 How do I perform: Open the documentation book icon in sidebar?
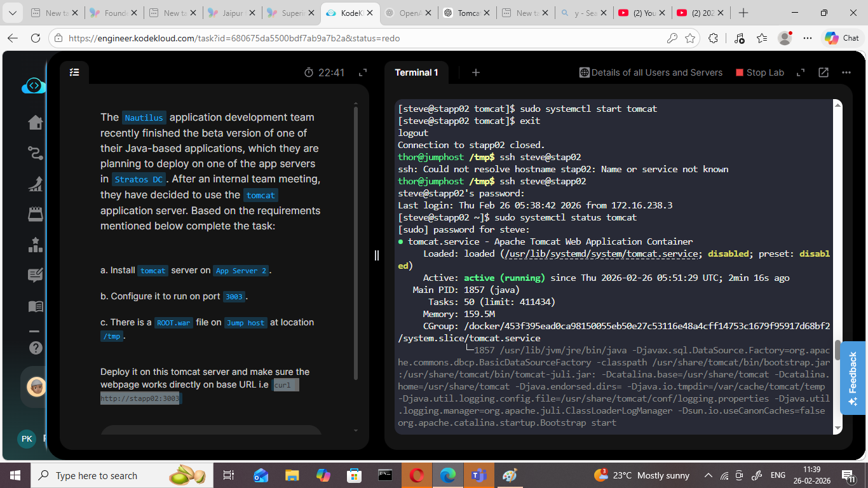(36, 306)
